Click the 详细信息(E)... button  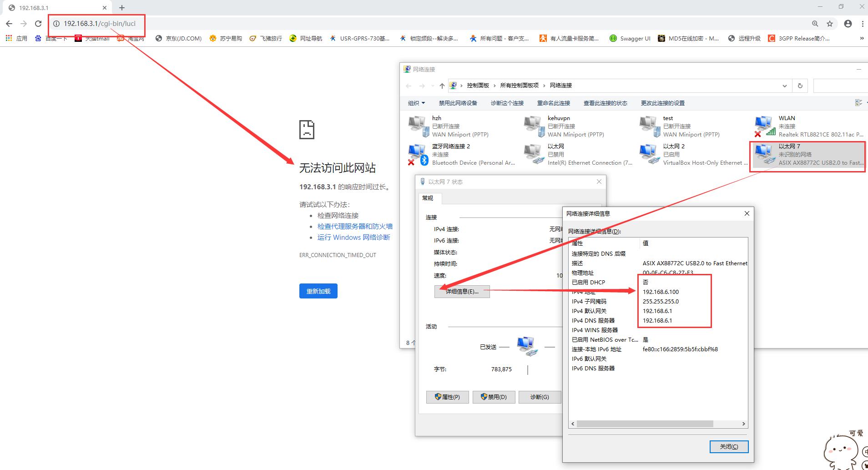462,292
